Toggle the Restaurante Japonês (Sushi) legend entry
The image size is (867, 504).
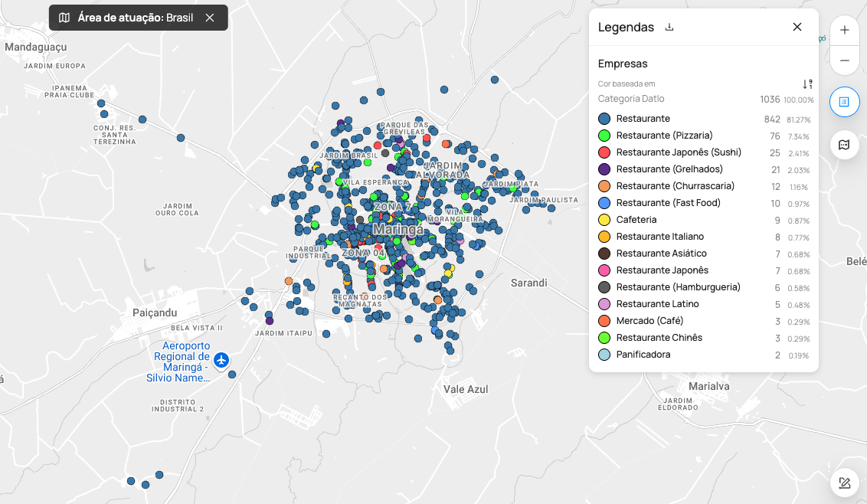pyautogui.click(x=679, y=152)
